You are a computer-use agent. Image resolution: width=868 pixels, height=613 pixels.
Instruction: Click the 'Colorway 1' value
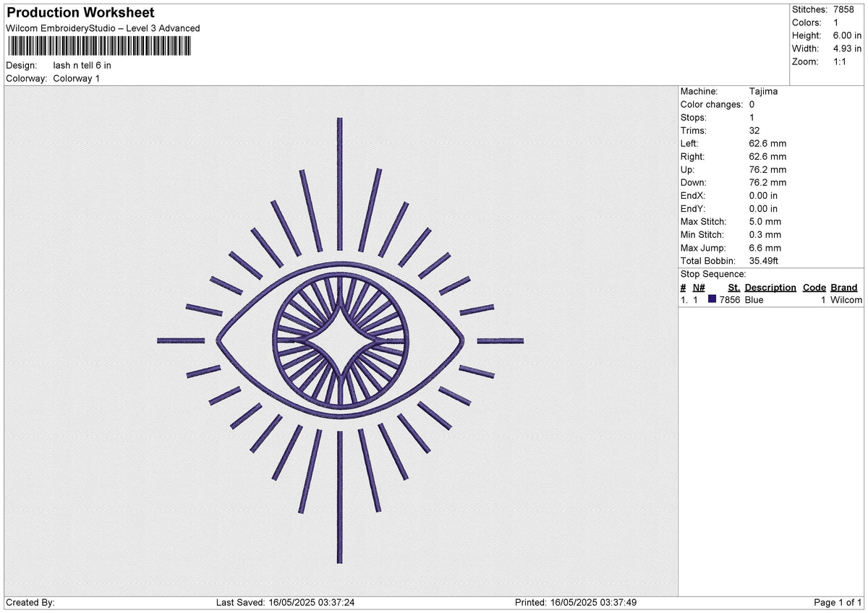(x=77, y=78)
